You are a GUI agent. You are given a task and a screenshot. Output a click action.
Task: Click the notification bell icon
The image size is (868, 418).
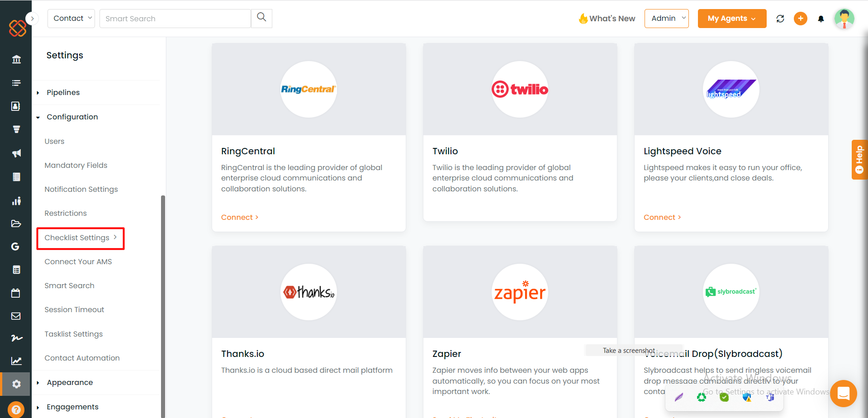click(x=821, y=19)
